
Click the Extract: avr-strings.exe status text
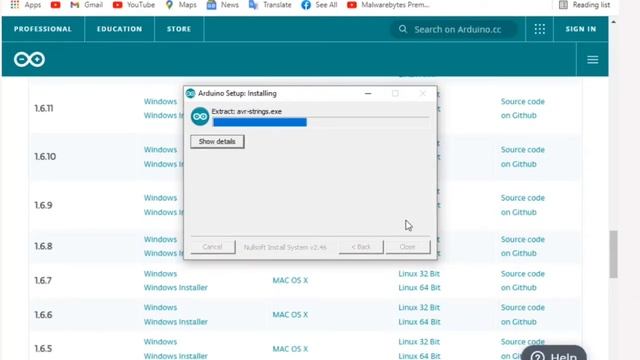click(x=247, y=111)
